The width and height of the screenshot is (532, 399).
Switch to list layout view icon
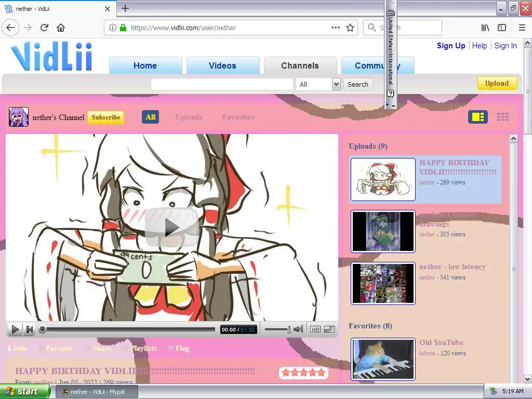pos(478,117)
